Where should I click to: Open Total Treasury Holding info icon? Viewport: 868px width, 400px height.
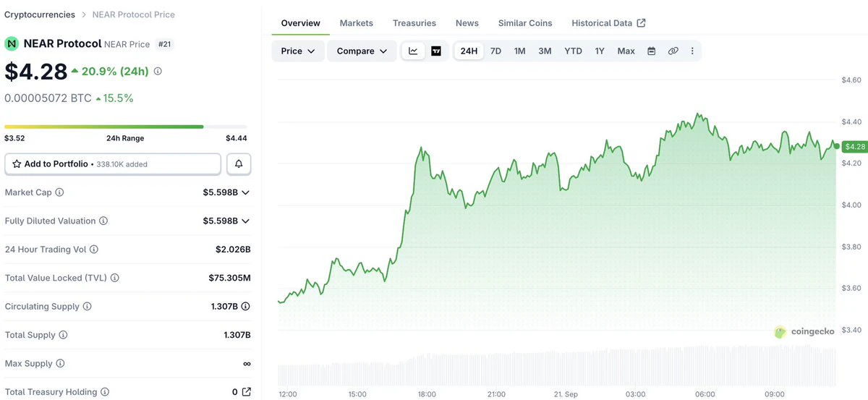(x=105, y=392)
